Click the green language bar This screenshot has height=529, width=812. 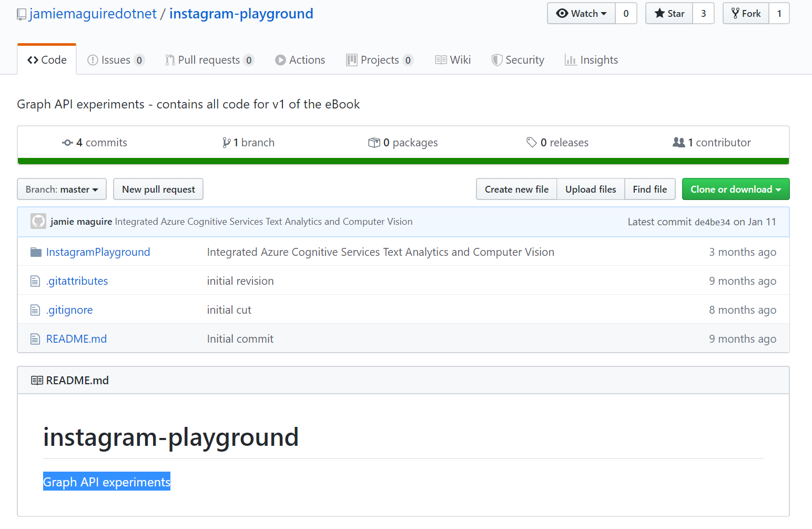[403, 161]
